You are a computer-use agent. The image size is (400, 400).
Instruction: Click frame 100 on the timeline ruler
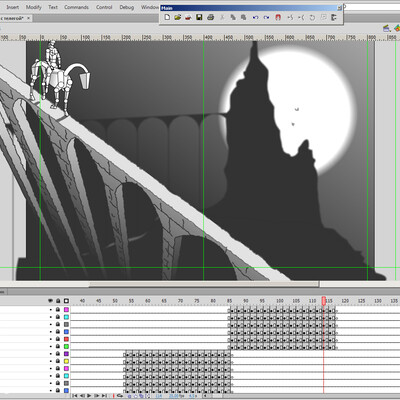point(279,301)
